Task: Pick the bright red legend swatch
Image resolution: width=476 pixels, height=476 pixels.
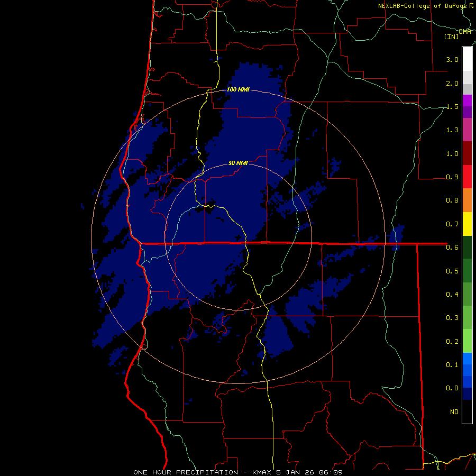Action: tap(467, 177)
